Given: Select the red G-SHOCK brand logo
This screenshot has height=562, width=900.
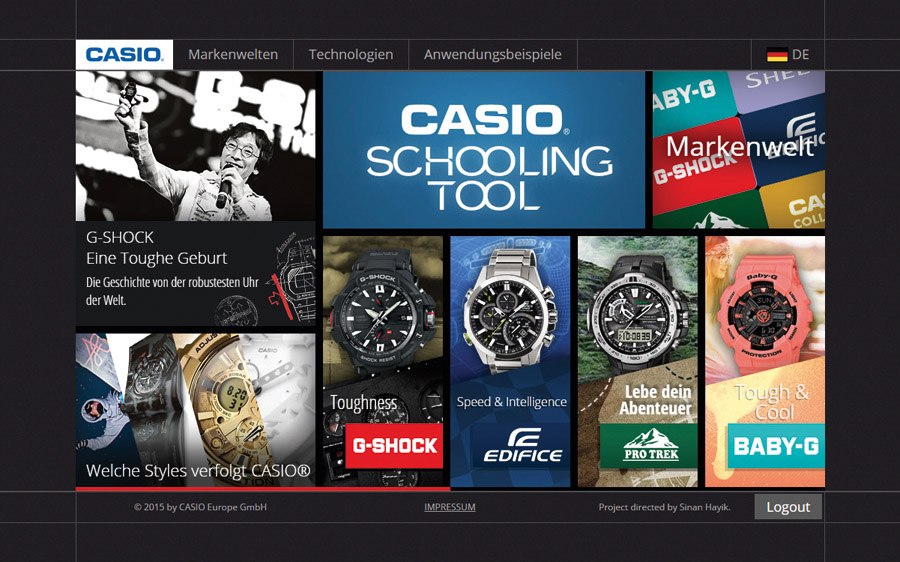Looking at the screenshot, I should 394,446.
